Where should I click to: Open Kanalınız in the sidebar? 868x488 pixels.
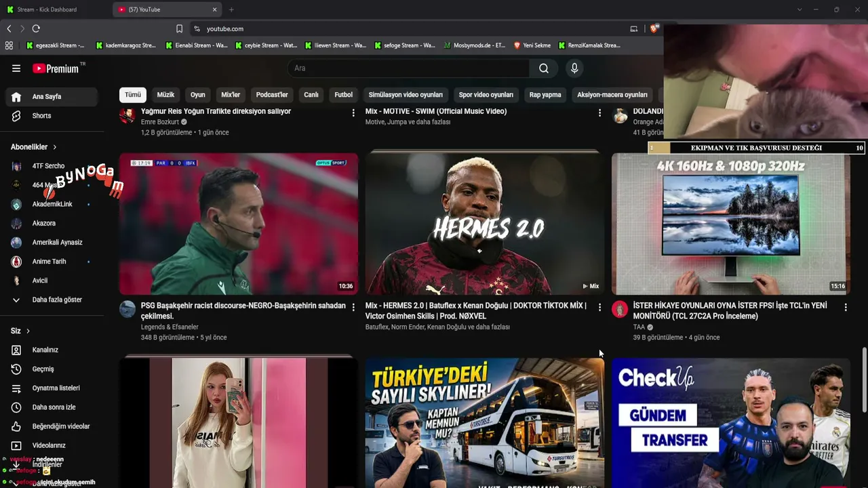[x=52, y=350]
